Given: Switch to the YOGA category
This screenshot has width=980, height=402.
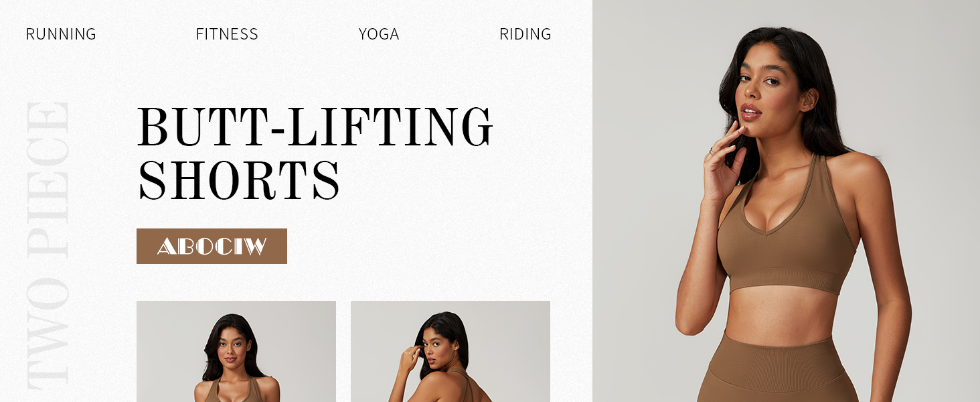Looking at the screenshot, I should click(379, 34).
